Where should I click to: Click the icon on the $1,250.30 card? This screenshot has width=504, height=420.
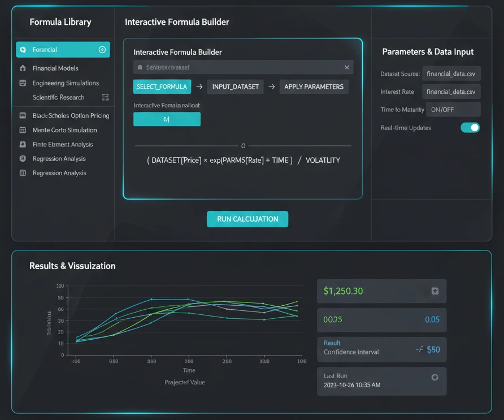pyautogui.click(x=435, y=291)
